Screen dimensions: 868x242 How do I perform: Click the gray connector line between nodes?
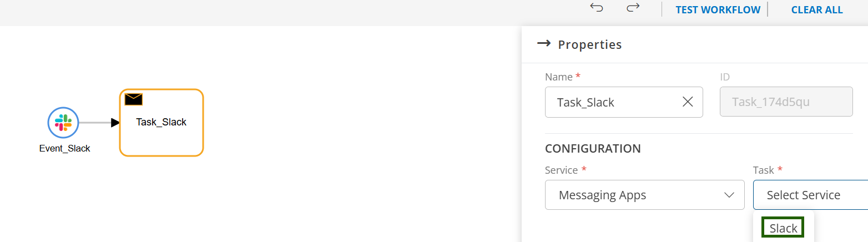pyautogui.click(x=94, y=123)
